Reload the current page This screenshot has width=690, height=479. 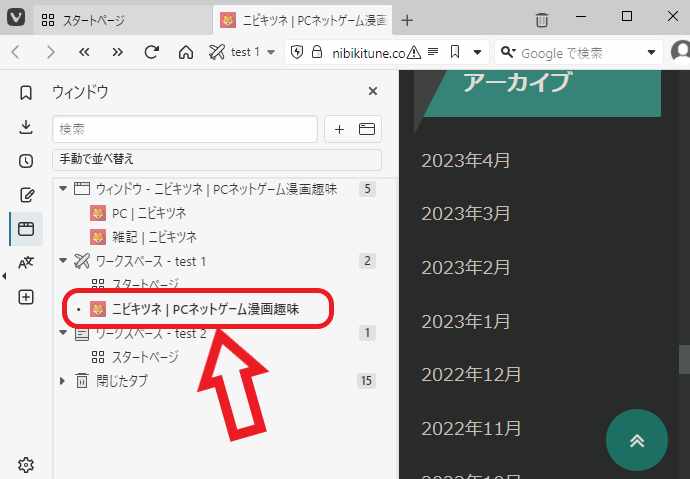[x=151, y=52]
